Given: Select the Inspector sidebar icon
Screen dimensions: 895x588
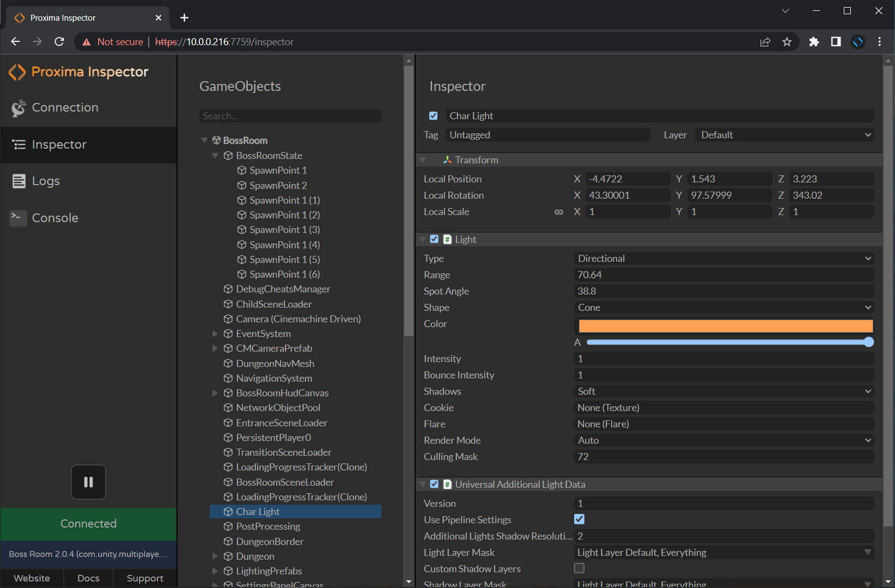Looking at the screenshot, I should pos(58,144).
